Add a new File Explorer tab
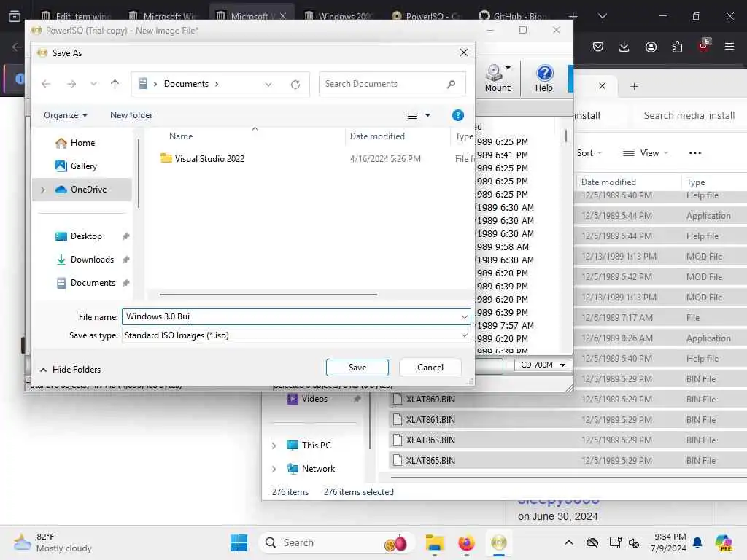The image size is (747, 560). coord(634,87)
